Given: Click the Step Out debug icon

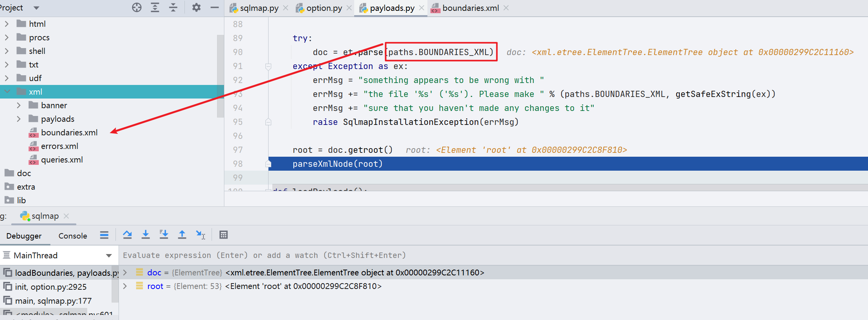Looking at the screenshot, I should pyautogui.click(x=182, y=235).
